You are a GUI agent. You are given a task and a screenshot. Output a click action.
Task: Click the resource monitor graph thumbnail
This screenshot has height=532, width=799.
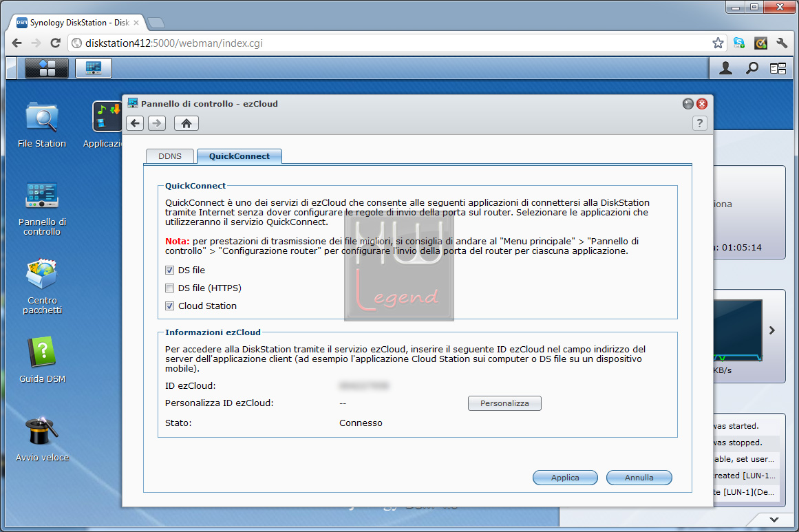click(x=738, y=330)
